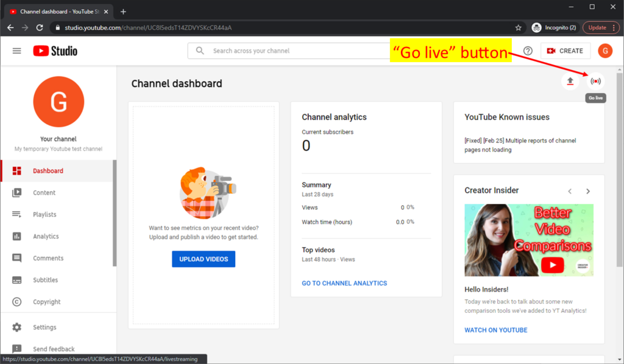Open the Copyright menu item
624x364 pixels.
(57, 302)
